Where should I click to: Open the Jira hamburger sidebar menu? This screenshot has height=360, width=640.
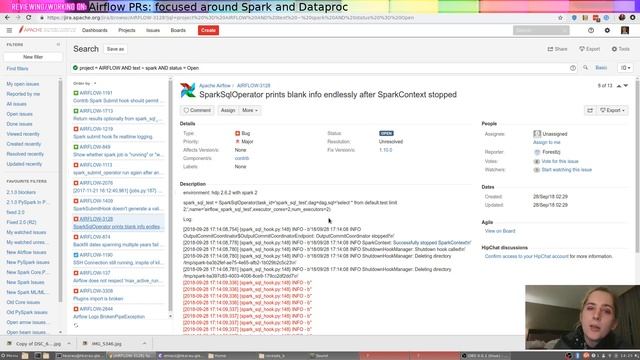(x=9, y=30)
